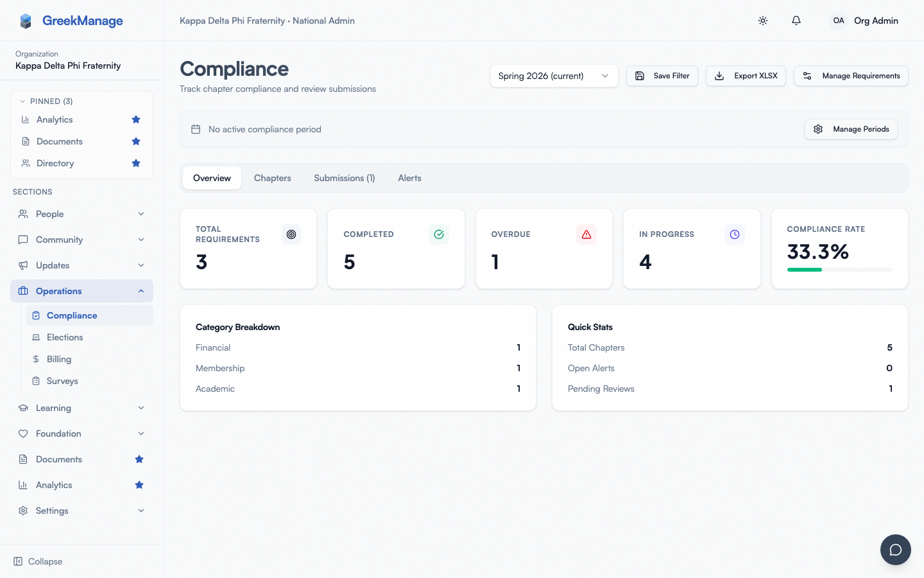Open Elections in the Operations submenu
This screenshot has height=578, width=924.
point(90,337)
